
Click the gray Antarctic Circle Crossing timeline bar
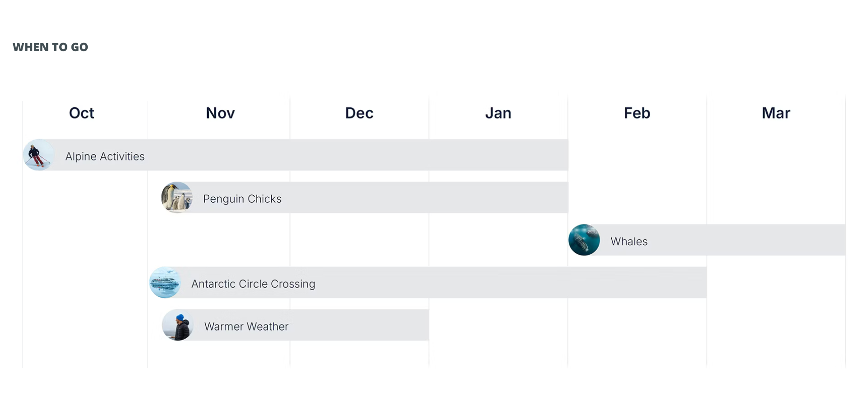pos(497,283)
